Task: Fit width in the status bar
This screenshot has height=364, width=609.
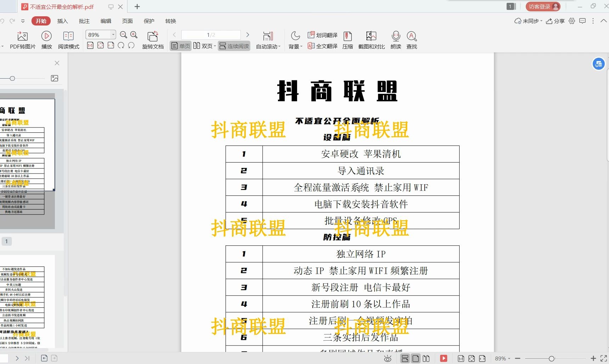Action: pos(482,359)
